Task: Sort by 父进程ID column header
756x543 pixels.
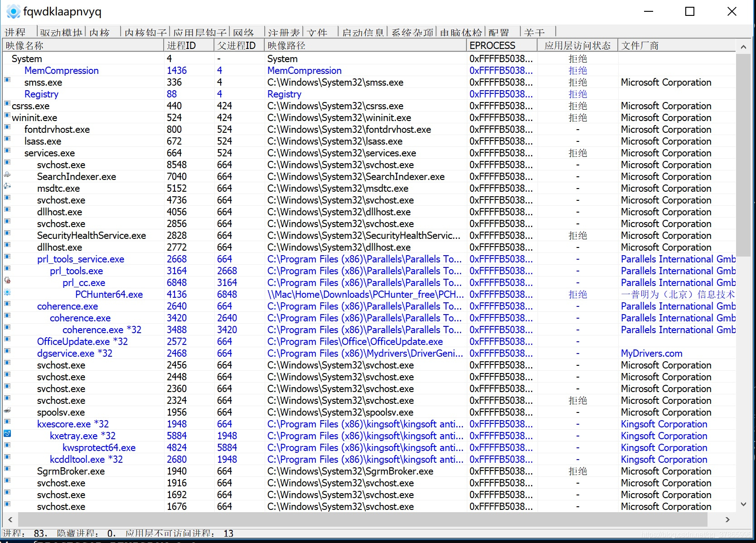Action: coord(239,46)
